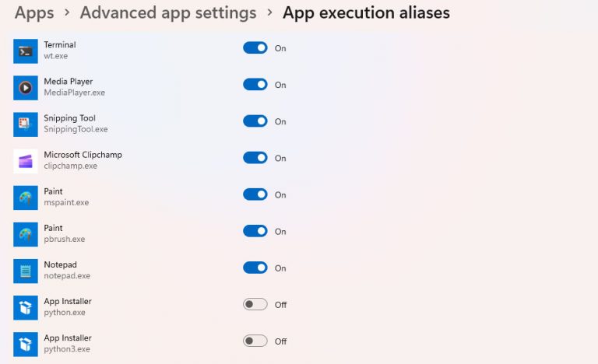Enable the python.exe App Installer alias
The height and width of the screenshot is (364, 598).
pos(255,304)
